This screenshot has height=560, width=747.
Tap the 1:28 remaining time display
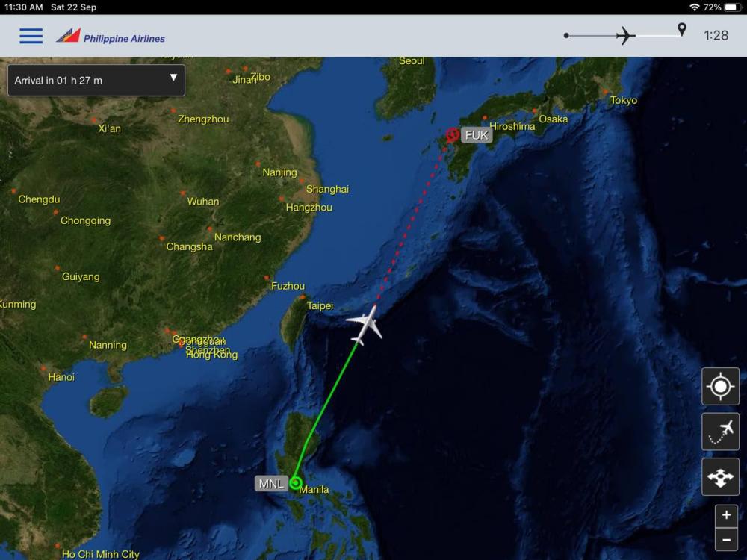pos(716,35)
